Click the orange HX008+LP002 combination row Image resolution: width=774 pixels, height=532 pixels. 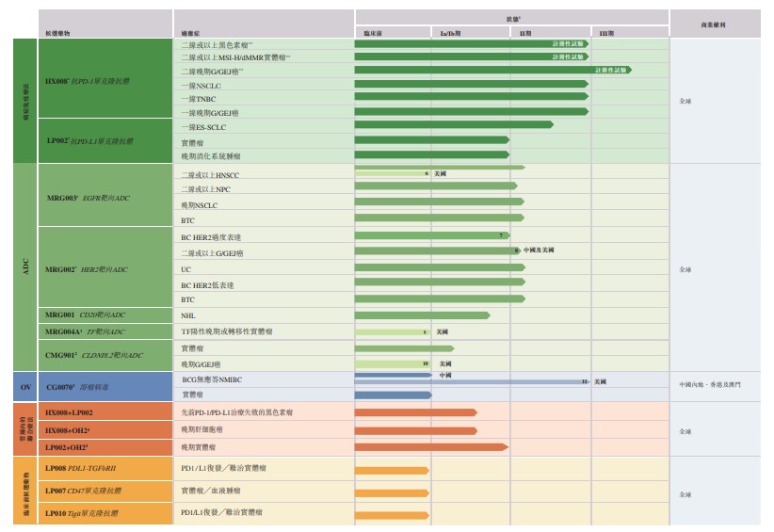[x=105, y=412]
